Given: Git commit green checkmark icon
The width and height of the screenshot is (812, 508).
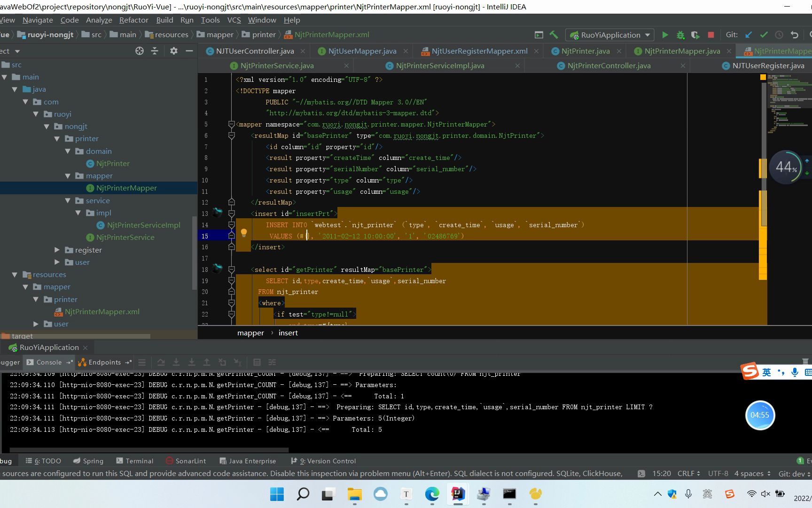Looking at the screenshot, I should point(764,35).
